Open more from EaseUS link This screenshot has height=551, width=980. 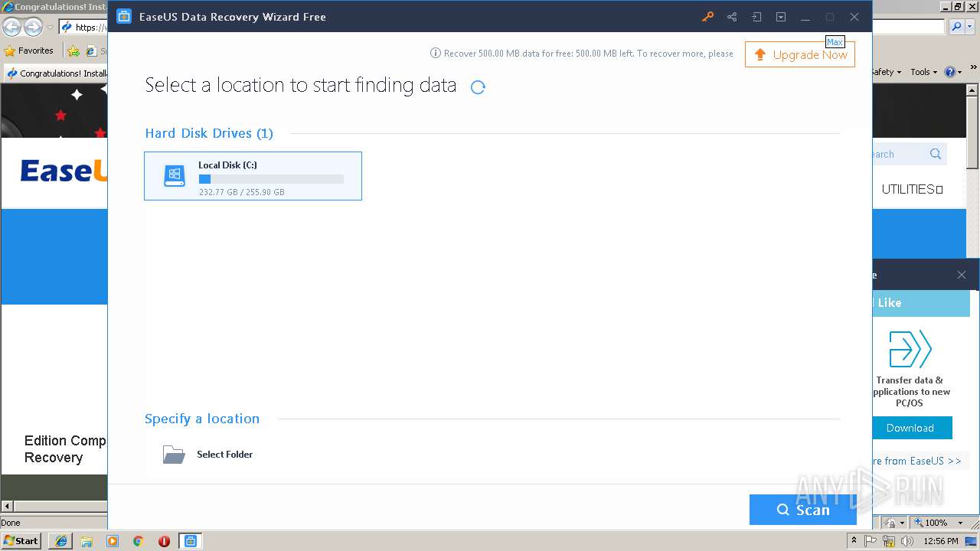pos(916,461)
